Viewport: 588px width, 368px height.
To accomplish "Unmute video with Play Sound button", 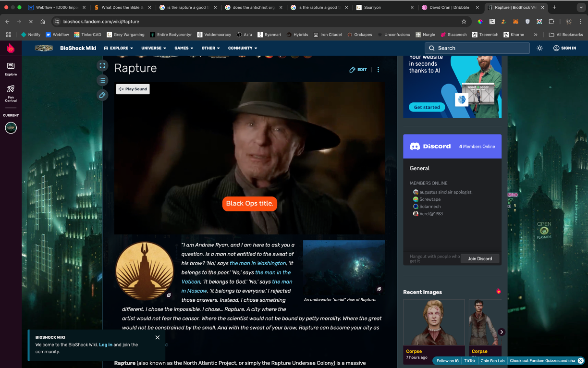I will (x=133, y=89).
